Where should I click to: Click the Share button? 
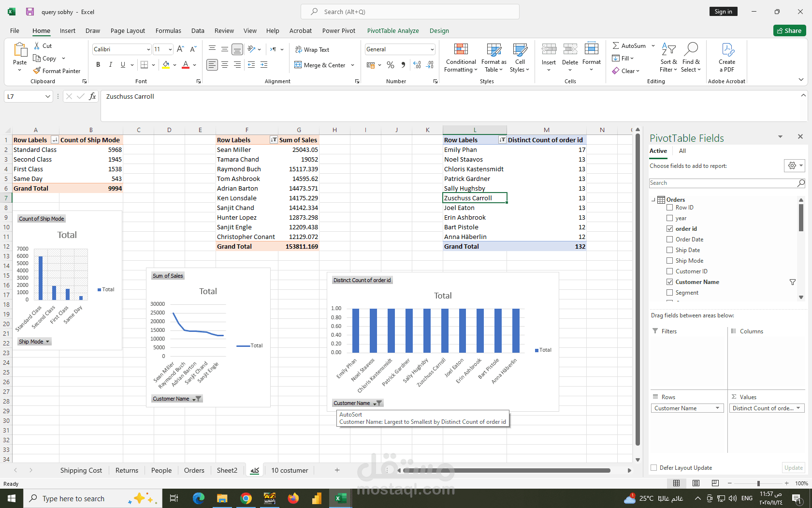[789, 30]
